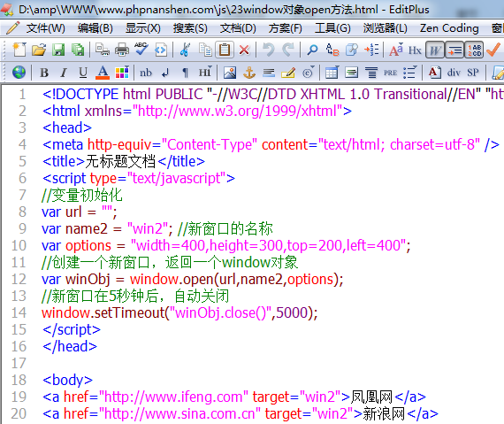Insert a line break tag icon
This screenshot has width=504, height=424.
tap(165, 73)
